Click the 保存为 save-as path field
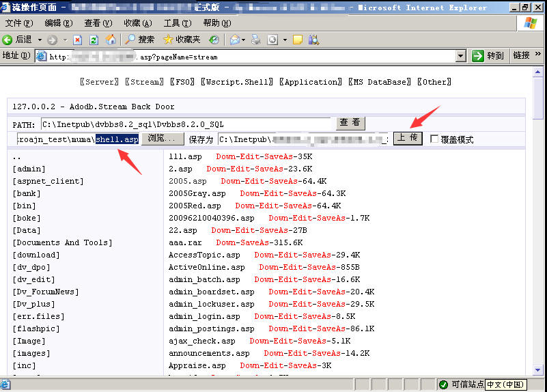 coord(303,139)
